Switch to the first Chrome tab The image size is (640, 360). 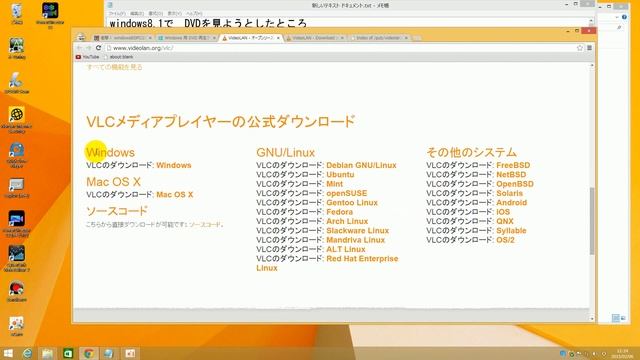122,38
